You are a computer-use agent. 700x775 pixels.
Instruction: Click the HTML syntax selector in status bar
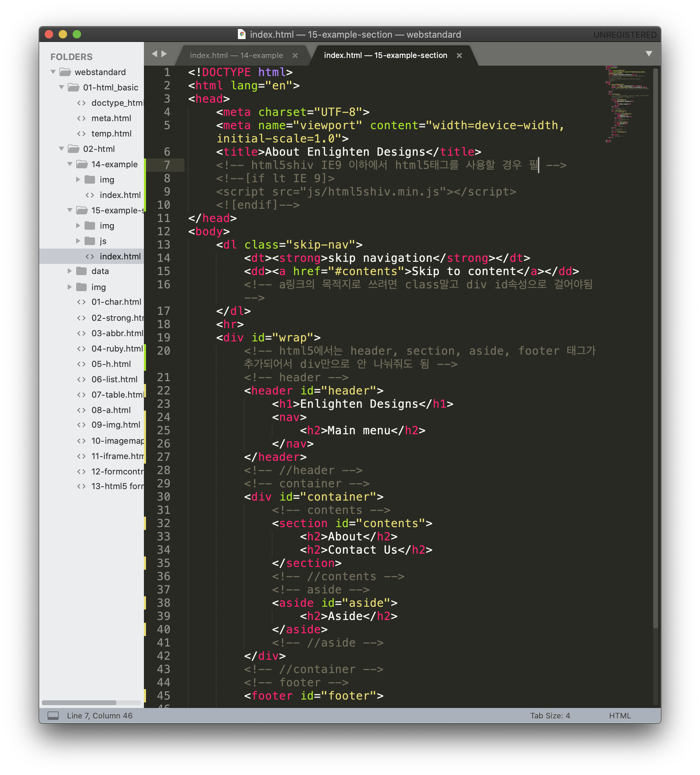click(x=619, y=715)
